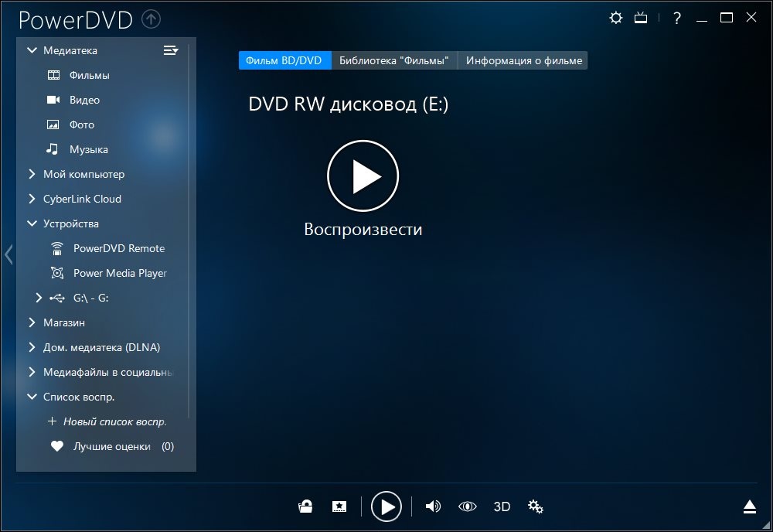Image resolution: width=773 pixels, height=532 pixels.
Task: Click the picture icon beside Фото
Action: 53,124
